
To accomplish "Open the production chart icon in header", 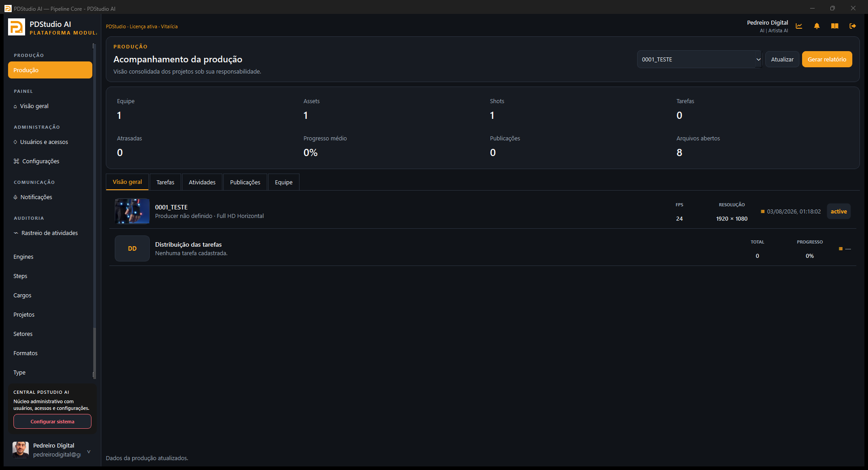I will tap(799, 26).
